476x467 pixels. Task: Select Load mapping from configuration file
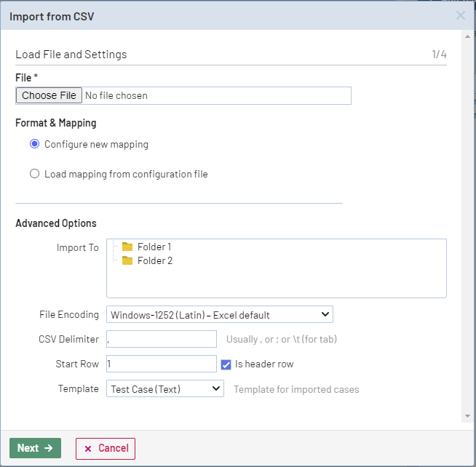[x=34, y=174]
